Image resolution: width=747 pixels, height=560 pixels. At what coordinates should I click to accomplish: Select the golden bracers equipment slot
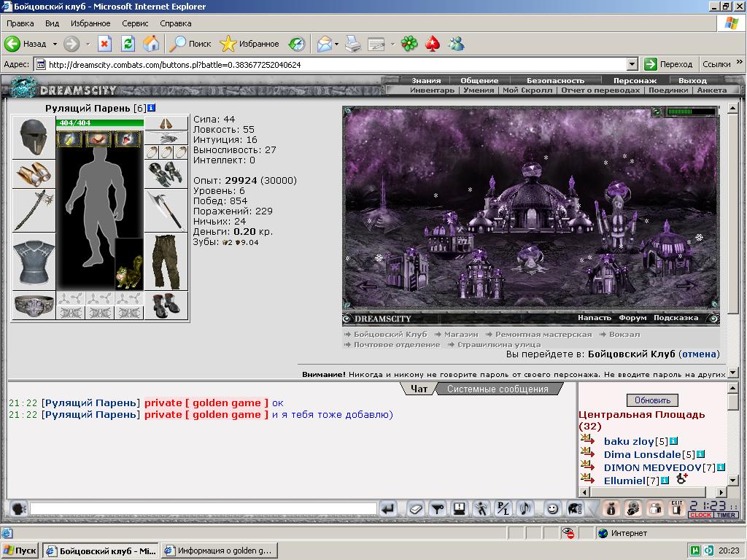click(34, 174)
